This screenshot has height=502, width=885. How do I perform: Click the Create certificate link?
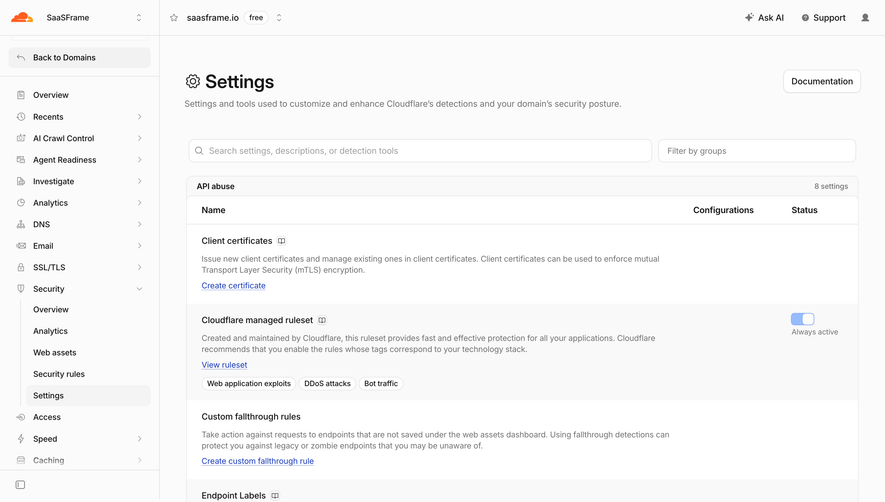pos(233,286)
